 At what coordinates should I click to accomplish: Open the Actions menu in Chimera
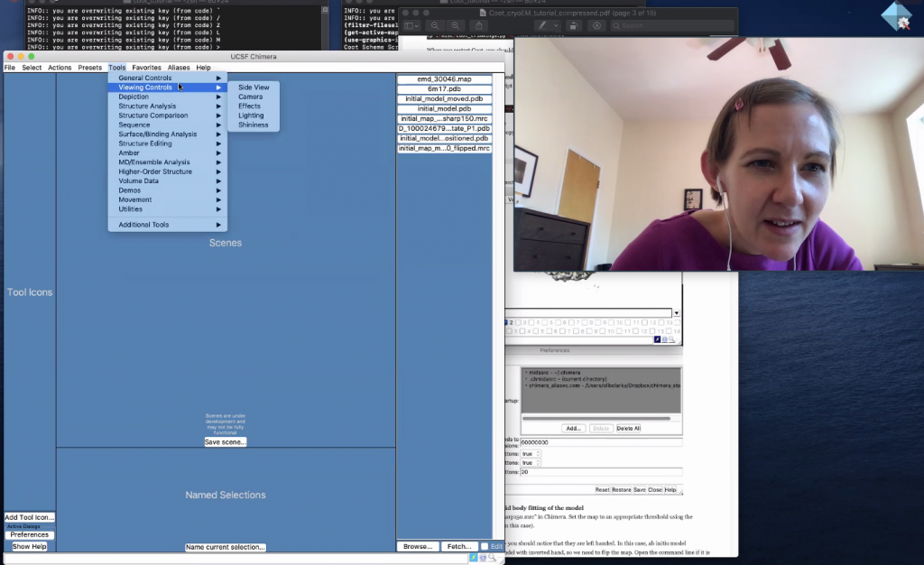(60, 68)
